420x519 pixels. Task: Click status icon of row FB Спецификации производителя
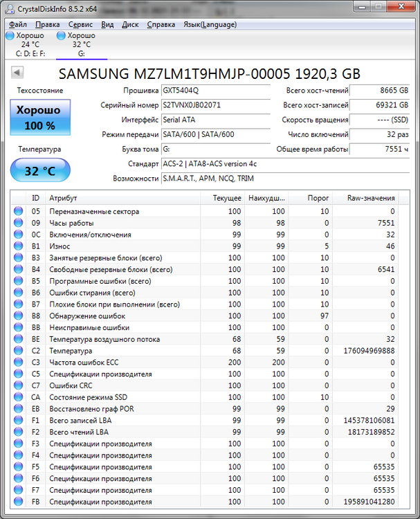pos(18,502)
